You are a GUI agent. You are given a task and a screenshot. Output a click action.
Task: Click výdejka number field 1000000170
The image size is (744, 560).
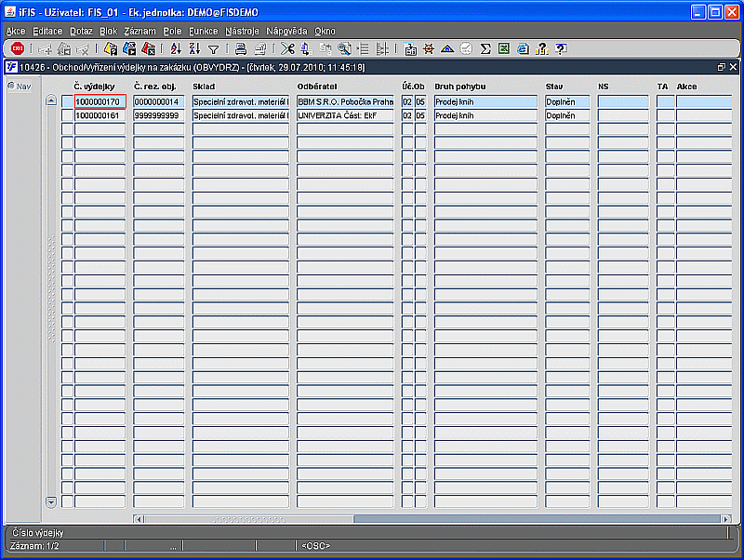click(x=100, y=101)
